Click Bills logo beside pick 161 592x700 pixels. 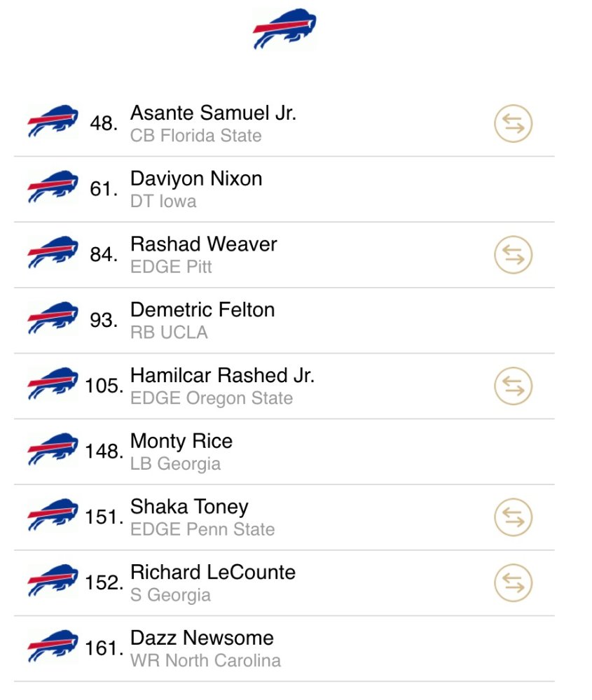click(53, 646)
